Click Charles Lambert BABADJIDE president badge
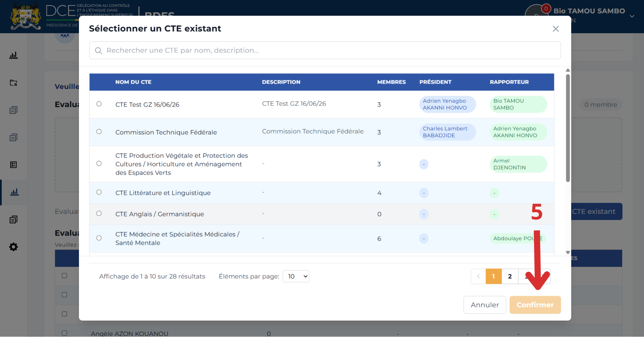The image size is (644, 337). pos(448,132)
